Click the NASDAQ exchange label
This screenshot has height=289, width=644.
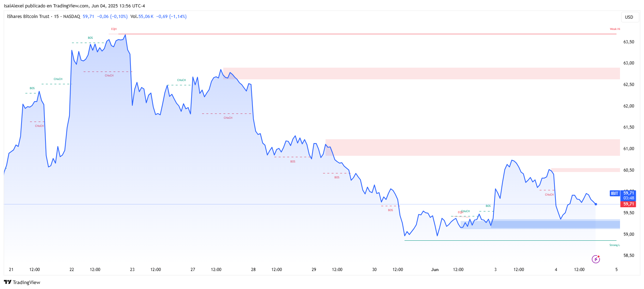[72, 17]
